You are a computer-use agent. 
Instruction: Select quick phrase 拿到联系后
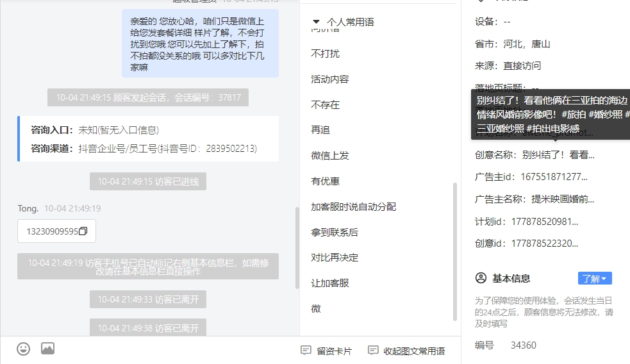(335, 232)
